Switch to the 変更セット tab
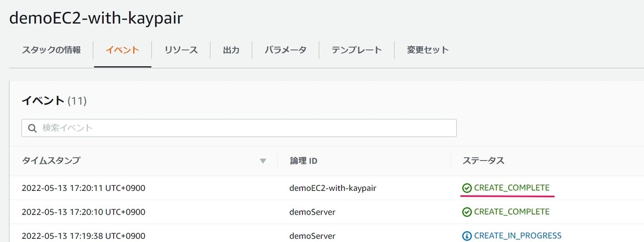Image resolution: width=644 pixels, height=242 pixels. 428,50
